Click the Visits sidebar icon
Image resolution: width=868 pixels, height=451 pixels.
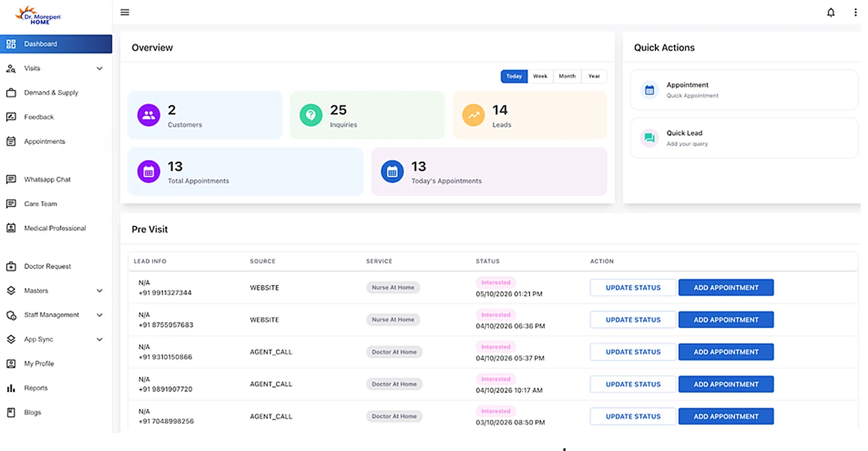pos(11,68)
